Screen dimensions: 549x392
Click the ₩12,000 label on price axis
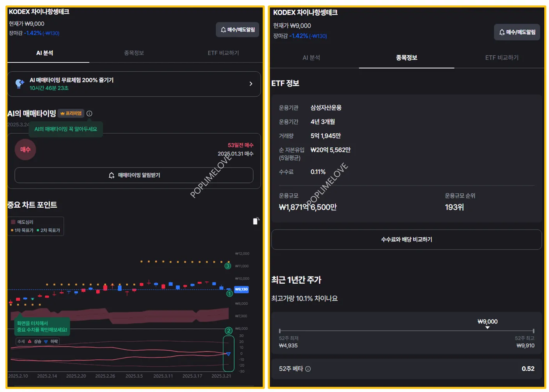pyautogui.click(x=242, y=254)
